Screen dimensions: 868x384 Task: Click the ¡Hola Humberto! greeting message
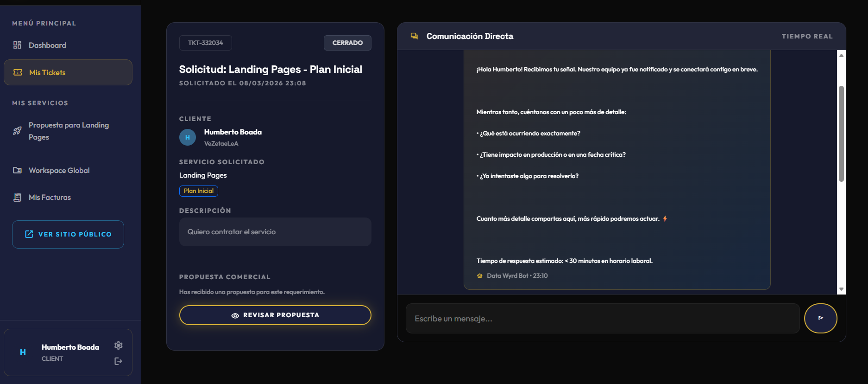(617, 69)
